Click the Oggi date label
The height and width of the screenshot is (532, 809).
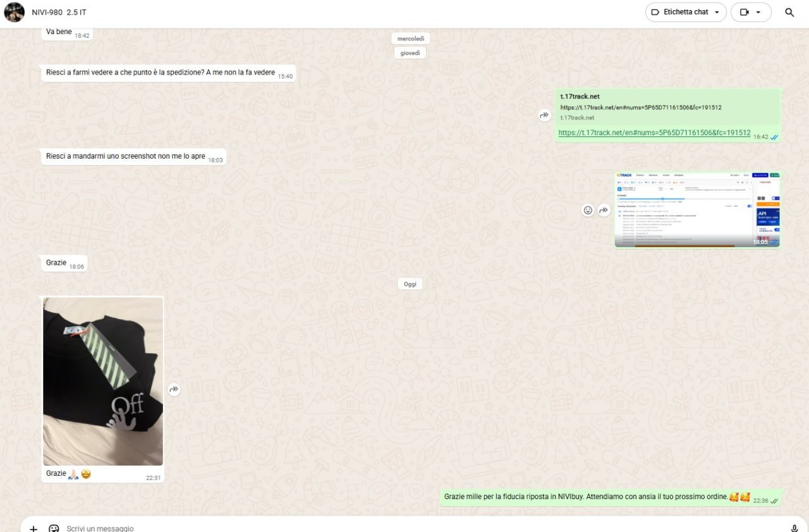tap(410, 284)
